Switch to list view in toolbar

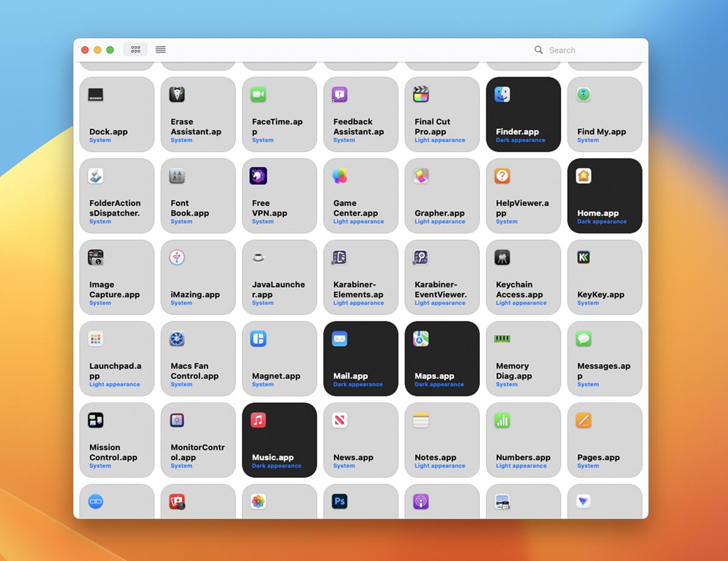tap(161, 50)
